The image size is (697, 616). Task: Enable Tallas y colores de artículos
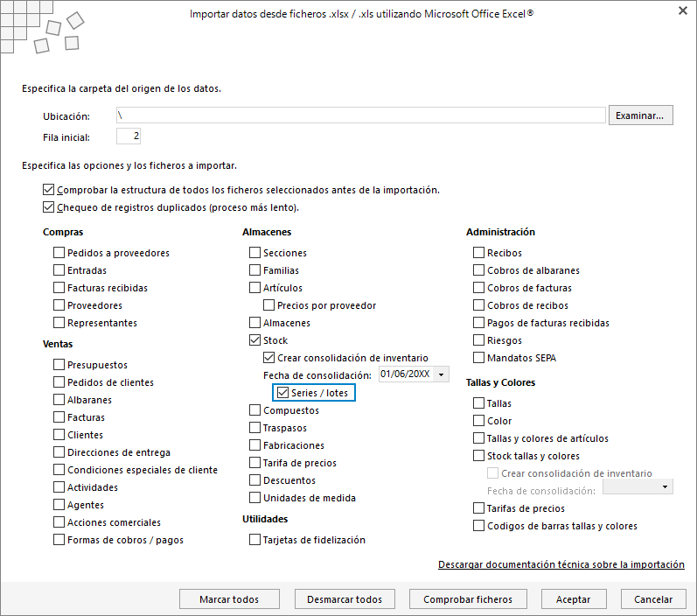[x=478, y=438]
